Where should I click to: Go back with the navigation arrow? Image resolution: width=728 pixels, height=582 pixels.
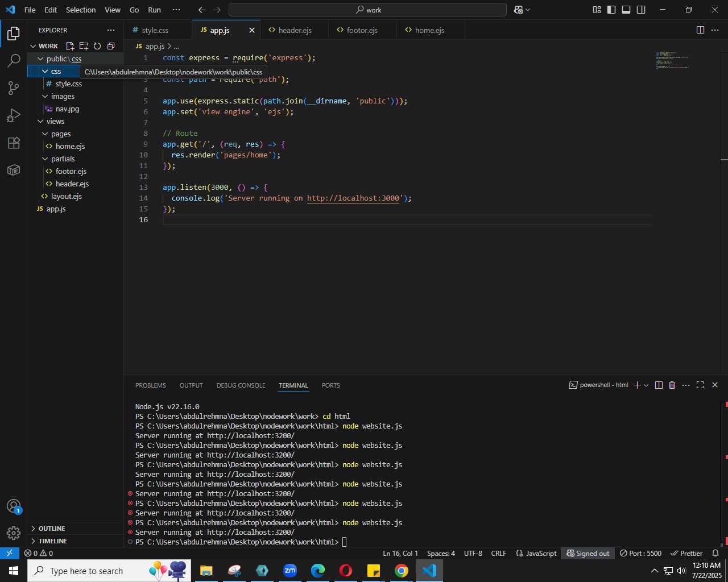(202, 10)
